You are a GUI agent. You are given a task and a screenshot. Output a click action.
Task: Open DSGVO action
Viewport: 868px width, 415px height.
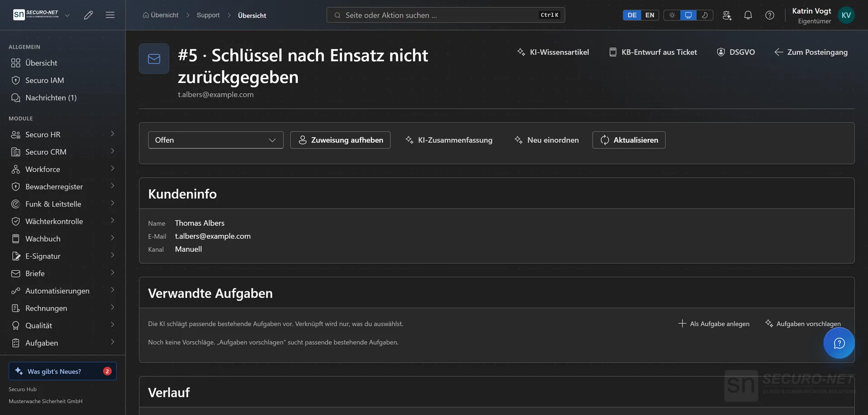tap(736, 52)
